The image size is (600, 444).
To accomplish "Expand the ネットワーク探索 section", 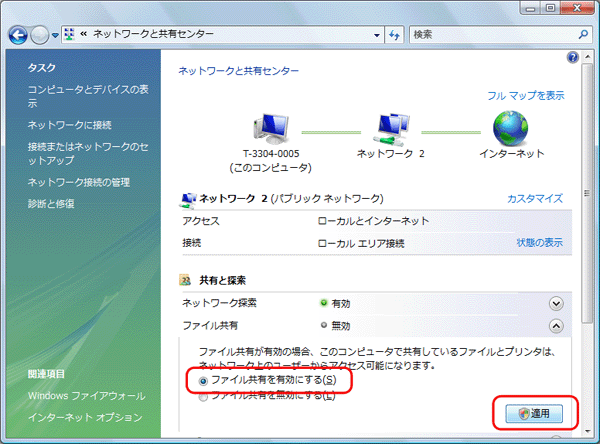I will click(x=557, y=303).
